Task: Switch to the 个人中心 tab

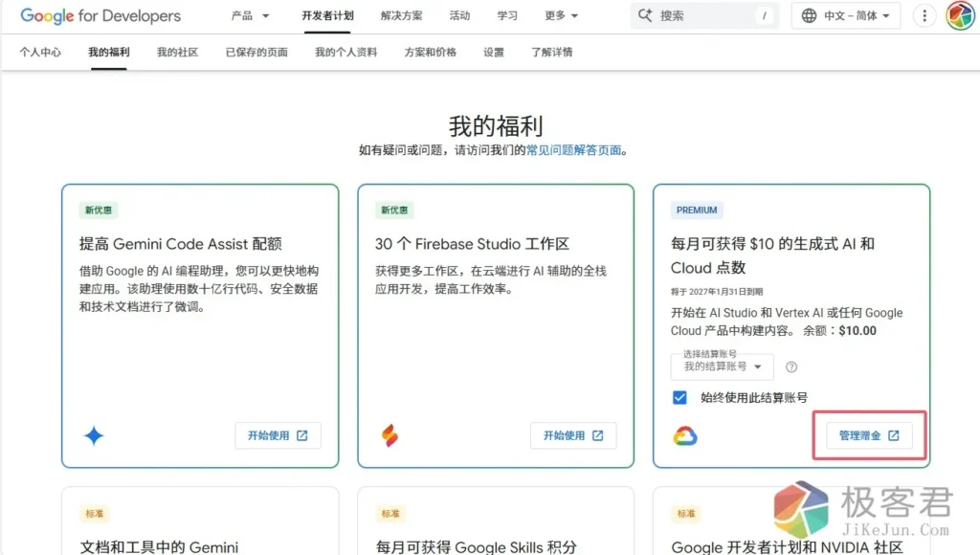Action: pyautogui.click(x=40, y=53)
